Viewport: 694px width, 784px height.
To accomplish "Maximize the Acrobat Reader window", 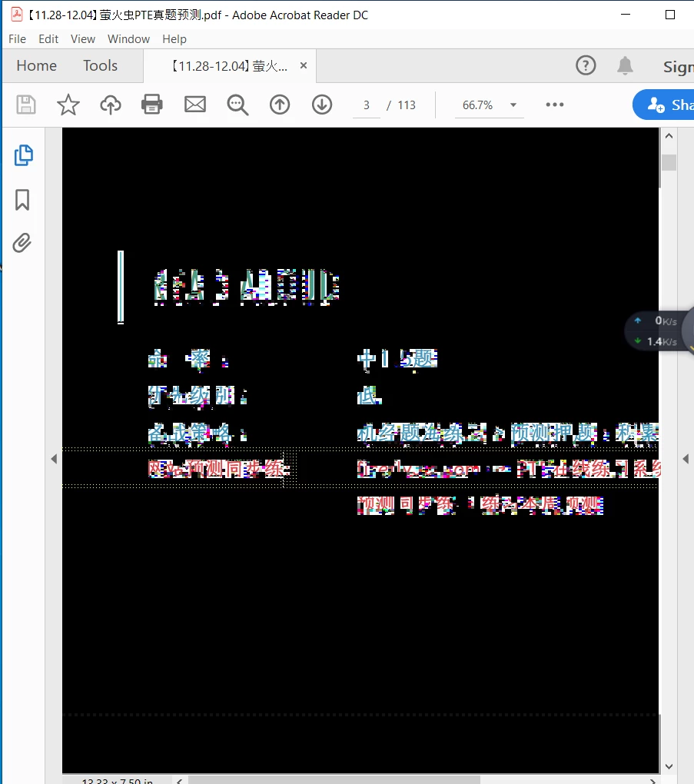I will pyautogui.click(x=670, y=15).
